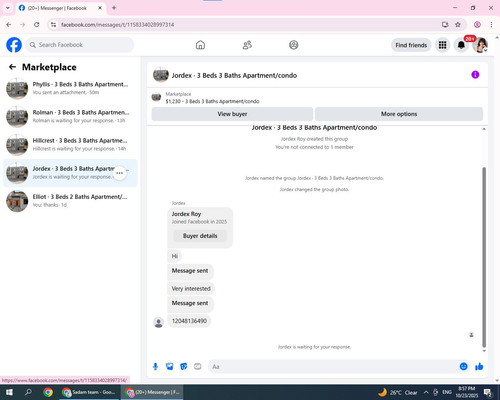
Task: Open a new browser tab
Action: pos(114,8)
